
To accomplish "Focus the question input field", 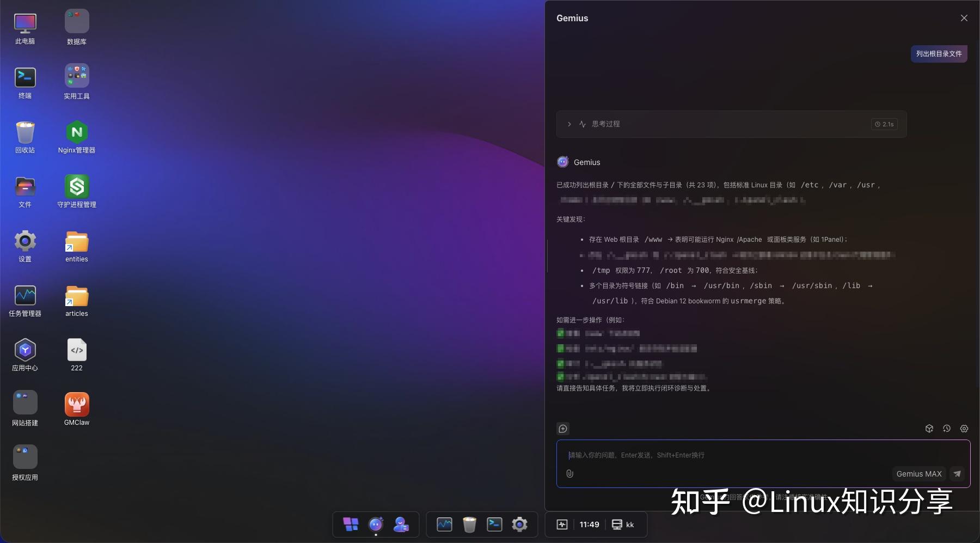I will click(x=763, y=455).
